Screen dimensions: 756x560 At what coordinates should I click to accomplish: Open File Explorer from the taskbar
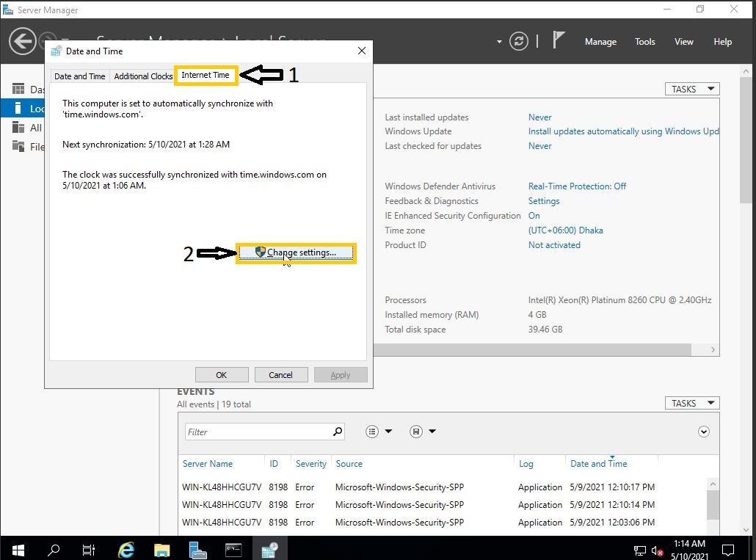click(x=161, y=550)
